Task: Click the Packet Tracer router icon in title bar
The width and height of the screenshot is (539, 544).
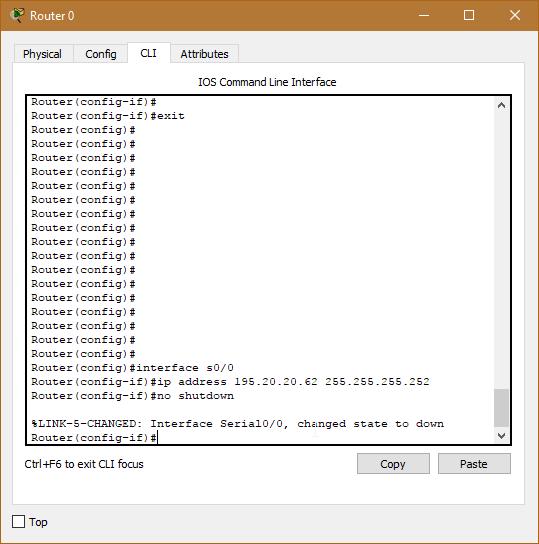Action: click(17, 15)
